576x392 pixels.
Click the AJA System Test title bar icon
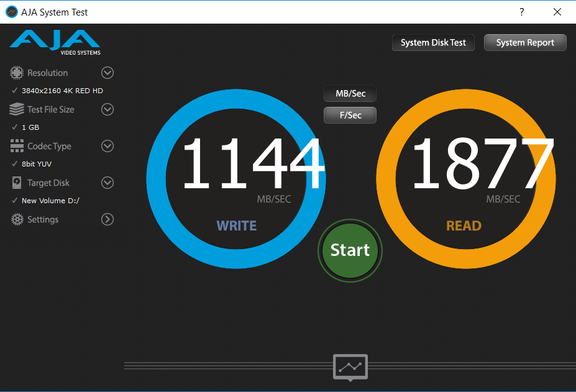pos(12,12)
